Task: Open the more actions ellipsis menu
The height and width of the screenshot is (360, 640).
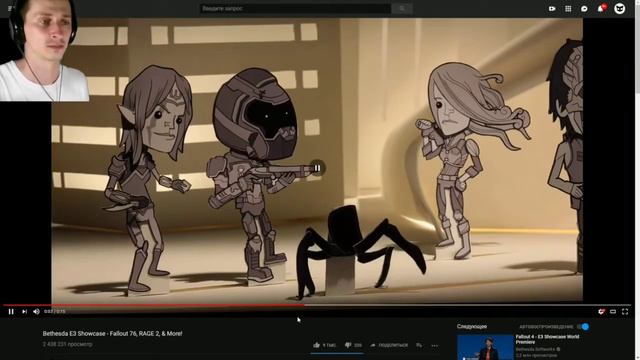Action: tap(435, 345)
